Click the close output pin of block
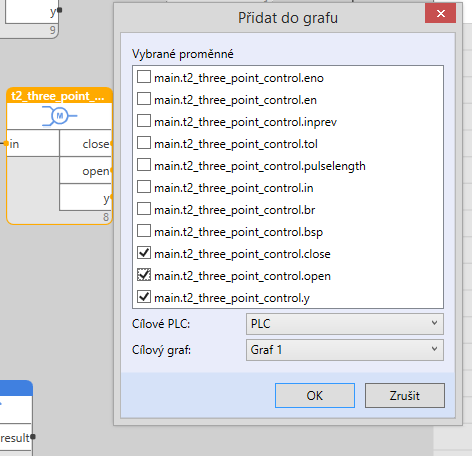This screenshot has height=456, width=472. click(x=111, y=144)
